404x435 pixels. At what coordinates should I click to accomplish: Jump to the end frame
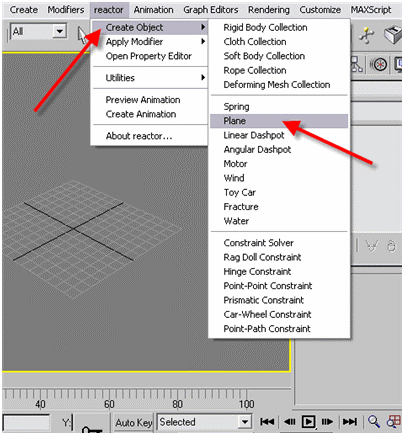click(x=350, y=422)
